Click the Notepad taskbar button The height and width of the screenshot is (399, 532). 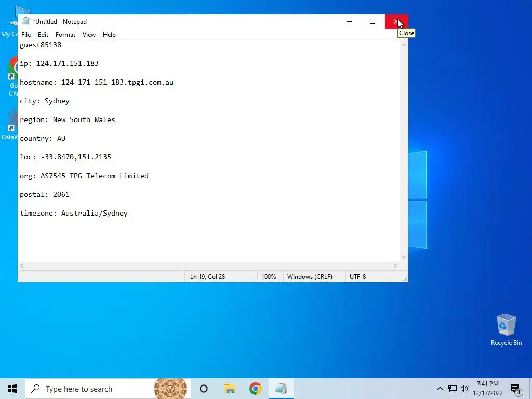(x=281, y=389)
